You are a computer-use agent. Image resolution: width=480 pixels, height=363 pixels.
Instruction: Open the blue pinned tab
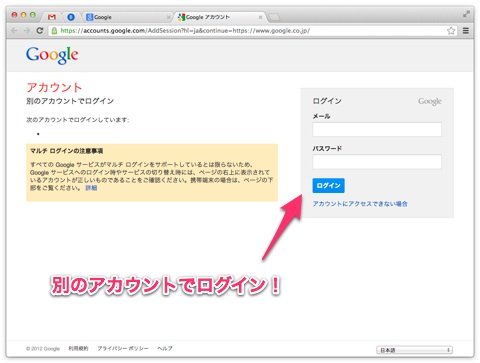71,17
